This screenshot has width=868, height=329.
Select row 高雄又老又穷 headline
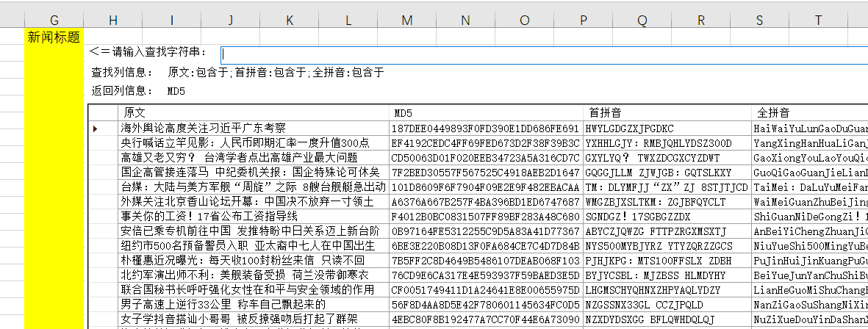[254, 158]
